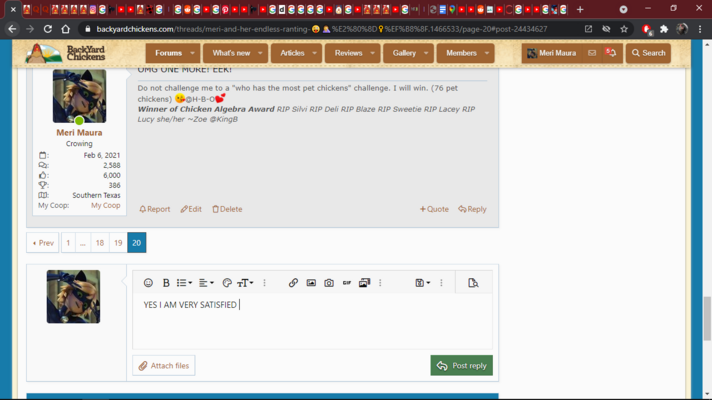Expand the Reviews dropdown arrow
712x400 pixels.
(x=373, y=53)
